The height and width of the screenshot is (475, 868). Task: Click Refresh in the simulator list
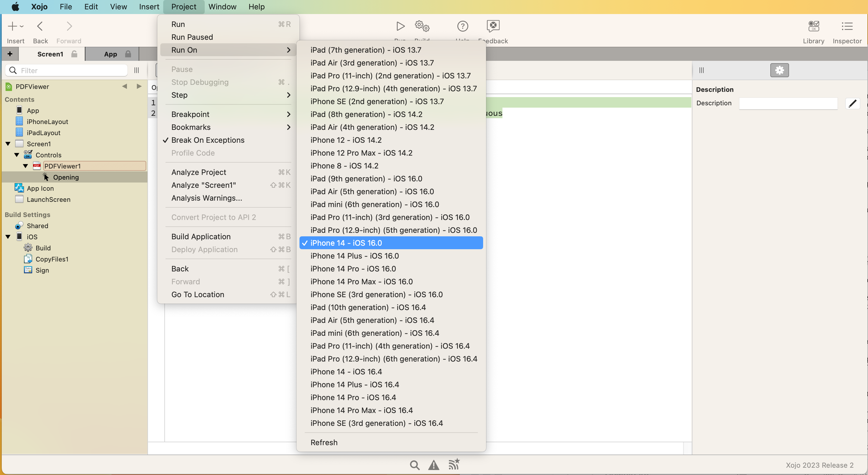(x=391, y=442)
